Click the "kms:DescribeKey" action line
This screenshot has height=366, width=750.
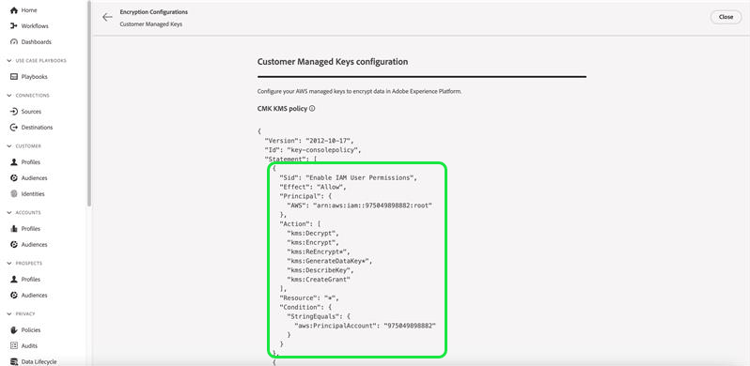[320, 270]
